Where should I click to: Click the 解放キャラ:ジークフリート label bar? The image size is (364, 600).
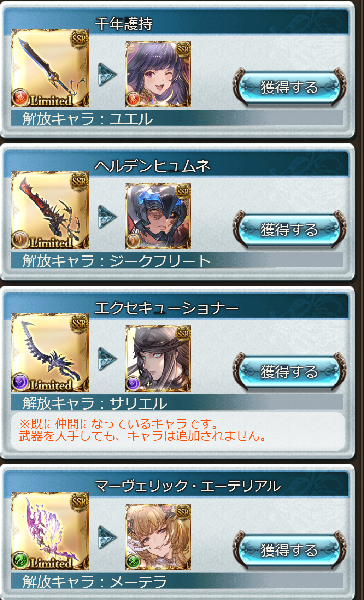click(x=177, y=260)
